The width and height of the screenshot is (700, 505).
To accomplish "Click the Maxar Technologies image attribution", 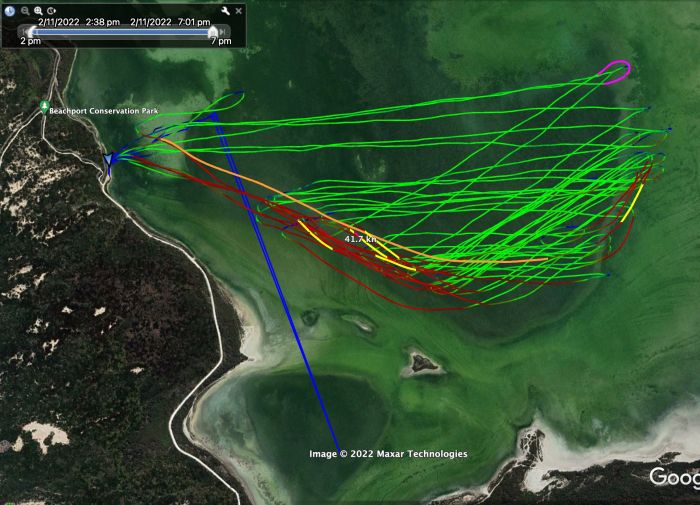I will 388,454.
